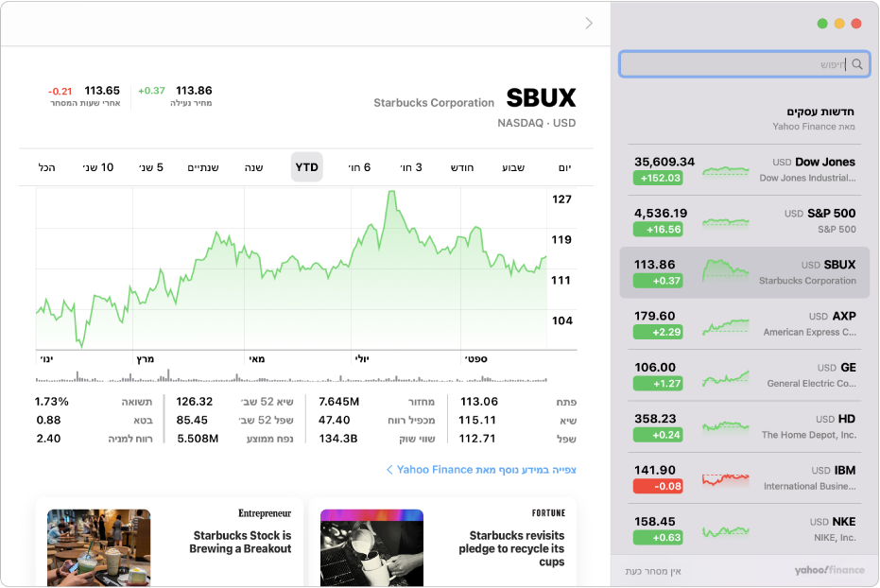Click the market cap value 134.3B
Image resolution: width=880 pixels, height=588 pixels.
click(x=337, y=439)
